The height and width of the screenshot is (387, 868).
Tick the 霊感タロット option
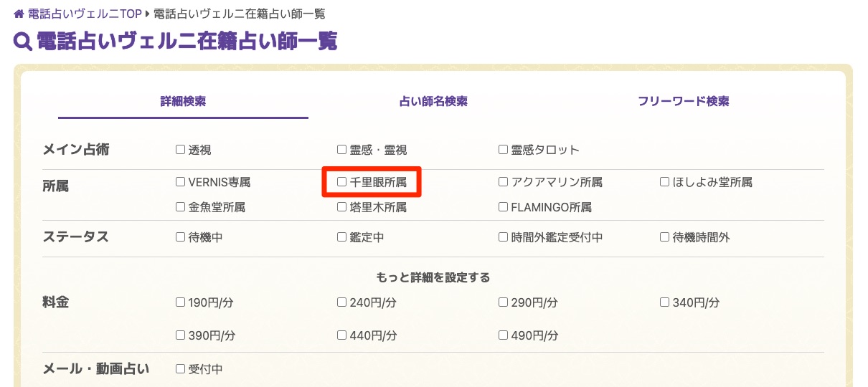click(504, 150)
